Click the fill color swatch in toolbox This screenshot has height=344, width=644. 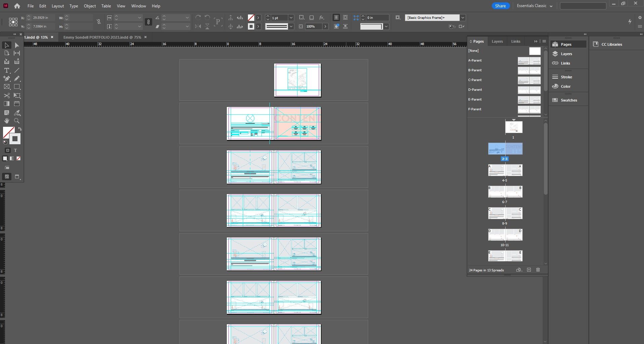[x=9, y=132]
